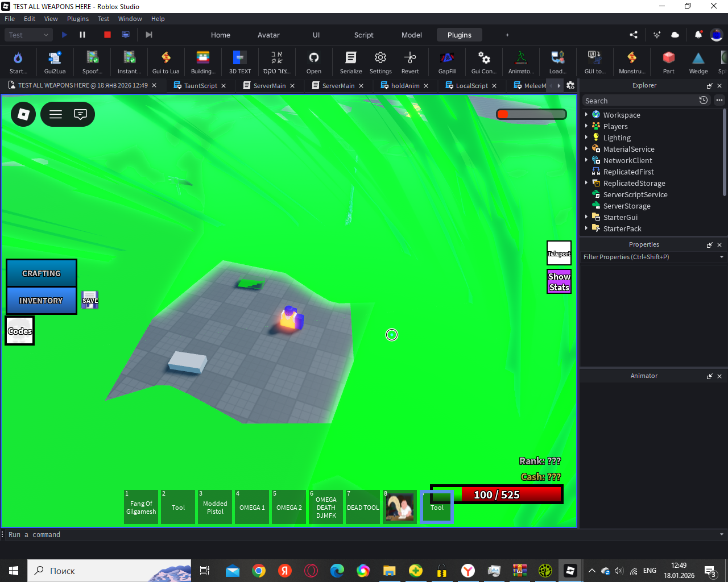This screenshot has width=728, height=582.
Task: Open the File menu
Action: click(10, 19)
